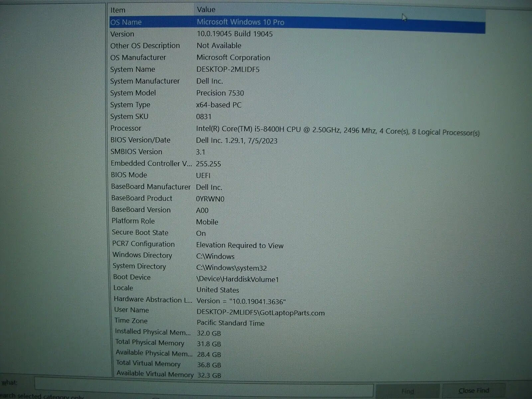Screen dimensions: 532x399
Task: Click the value Precision 7530
Action: pyautogui.click(x=220, y=93)
